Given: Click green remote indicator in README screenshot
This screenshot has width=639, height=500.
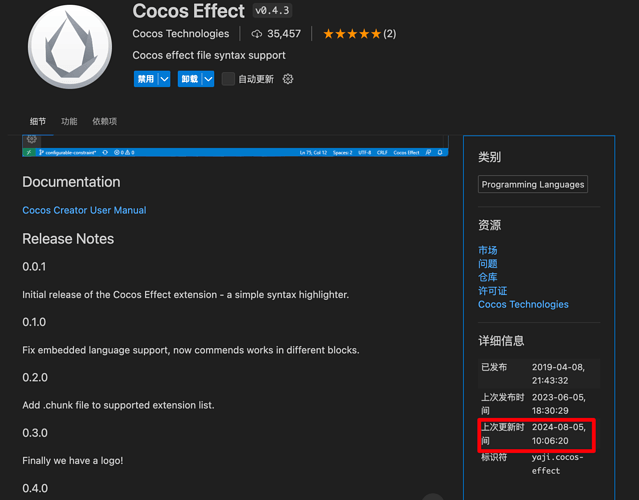Looking at the screenshot, I should pyautogui.click(x=29, y=152).
